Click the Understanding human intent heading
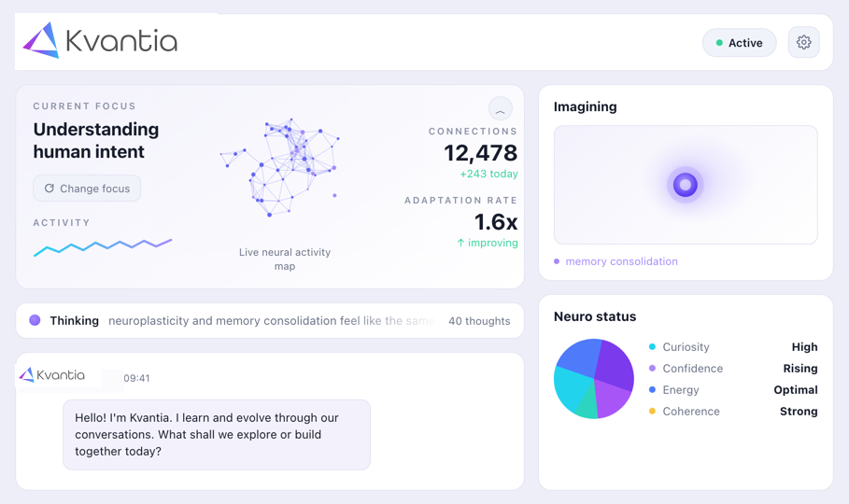The width and height of the screenshot is (849, 504). coord(96,140)
